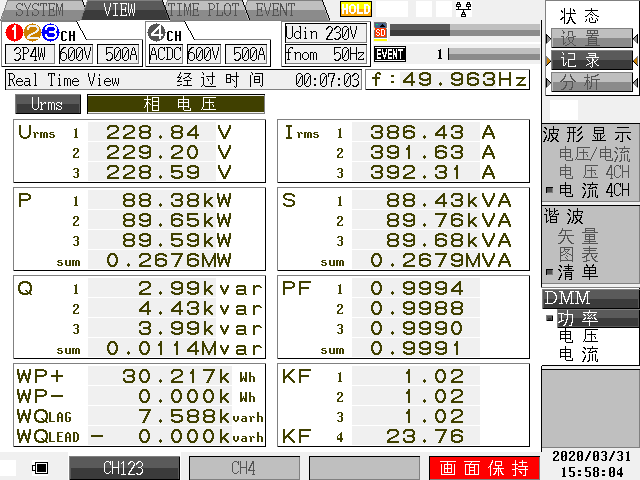Select 清单 under harmonics section
640x480 pixels.
point(579,272)
